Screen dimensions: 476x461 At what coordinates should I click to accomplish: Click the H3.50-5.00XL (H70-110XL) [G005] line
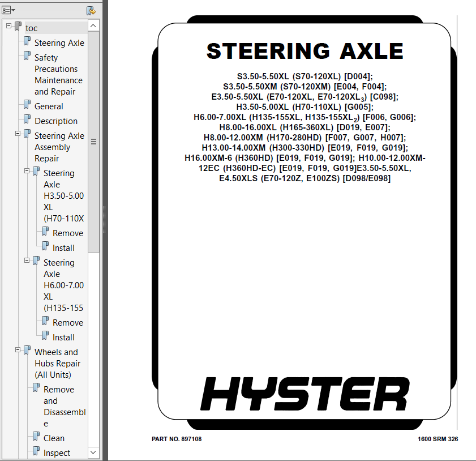tap(305, 107)
